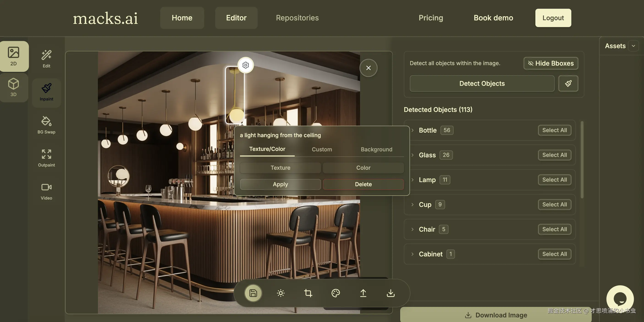Switch to 3D mode
Screen dimensions: 644x322
(x=14, y=87)
